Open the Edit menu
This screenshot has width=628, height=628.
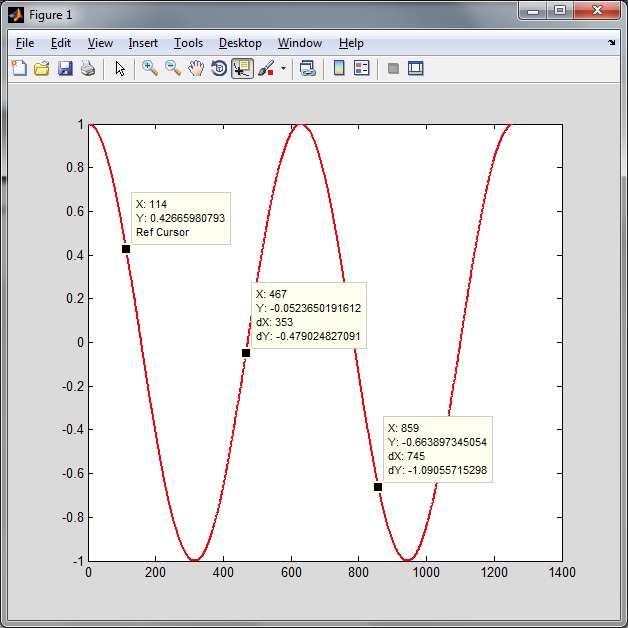(x=61, y=43)
